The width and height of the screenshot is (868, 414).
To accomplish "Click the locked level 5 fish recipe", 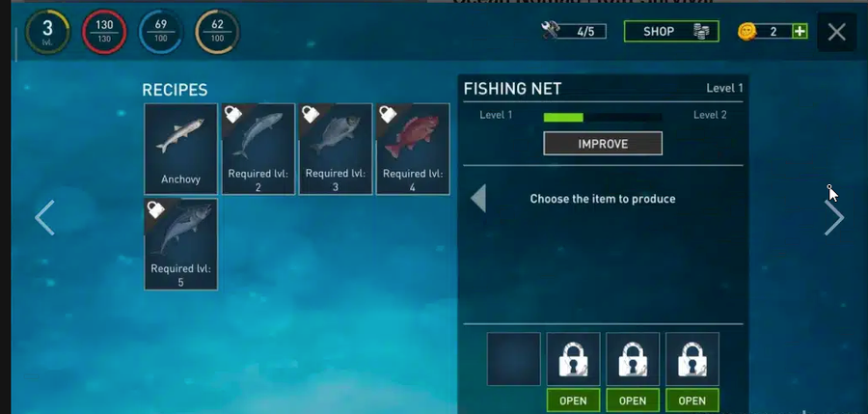I will click(x=181, y=244).
